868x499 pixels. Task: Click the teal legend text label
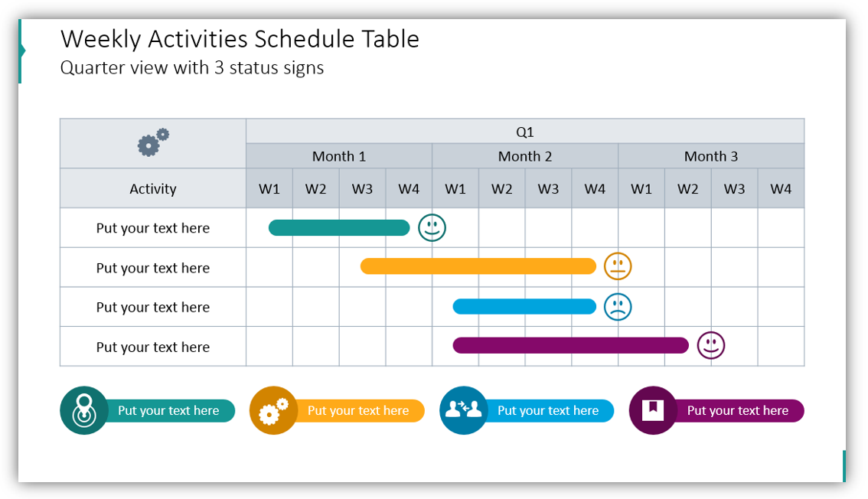coord(168,411)
